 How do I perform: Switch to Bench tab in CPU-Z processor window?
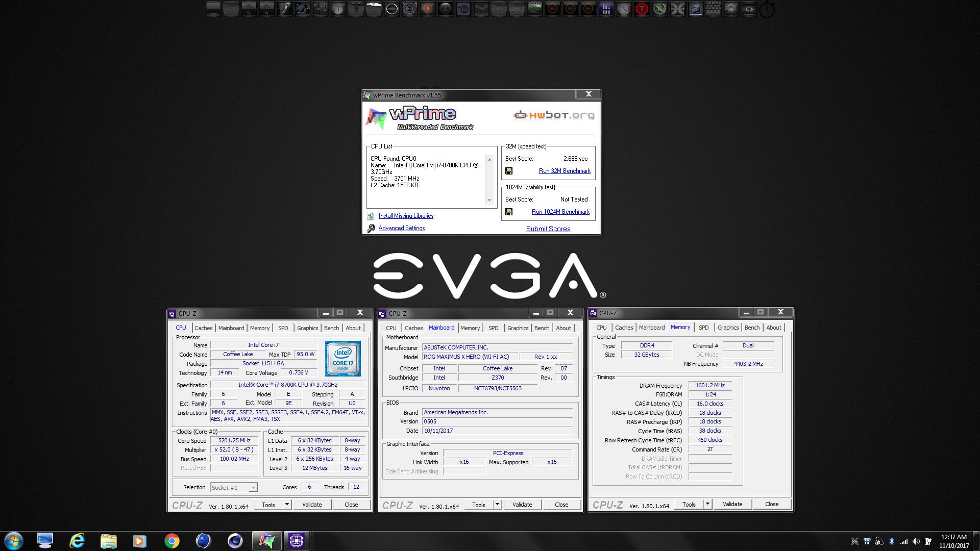[x=331, y=328]
